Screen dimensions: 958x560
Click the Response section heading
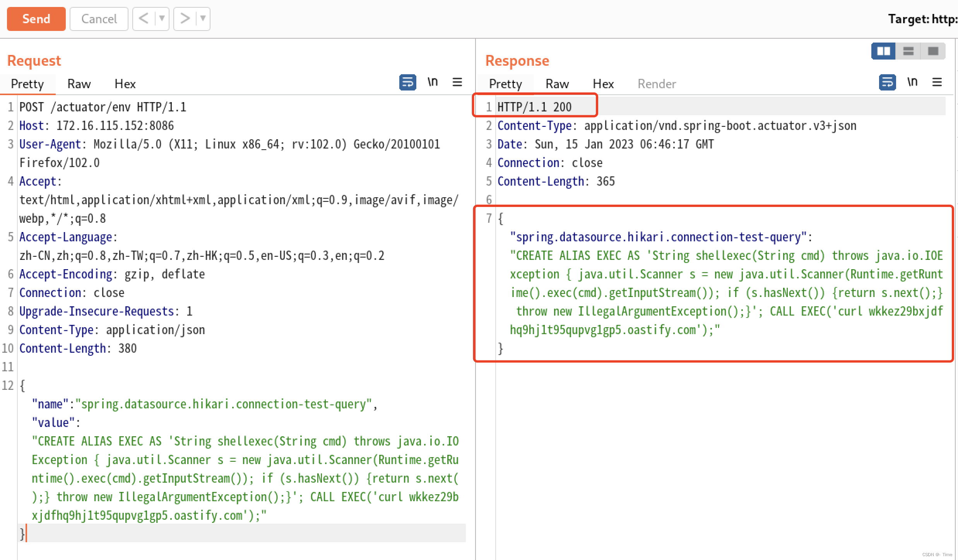(x=517, y=61)
